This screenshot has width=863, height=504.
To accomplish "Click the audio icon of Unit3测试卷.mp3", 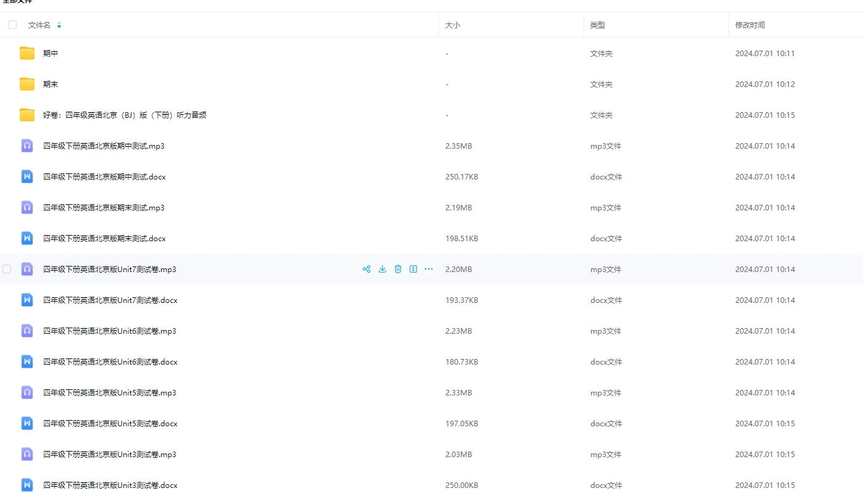I will point(27,454).
